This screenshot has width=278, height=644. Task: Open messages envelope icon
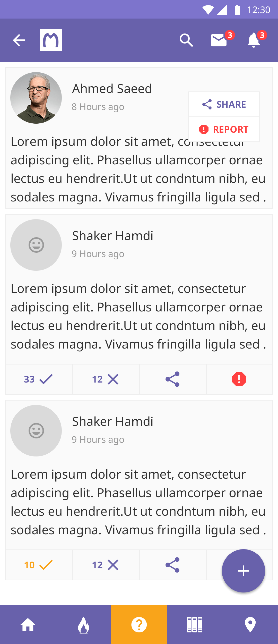(219, 40)
